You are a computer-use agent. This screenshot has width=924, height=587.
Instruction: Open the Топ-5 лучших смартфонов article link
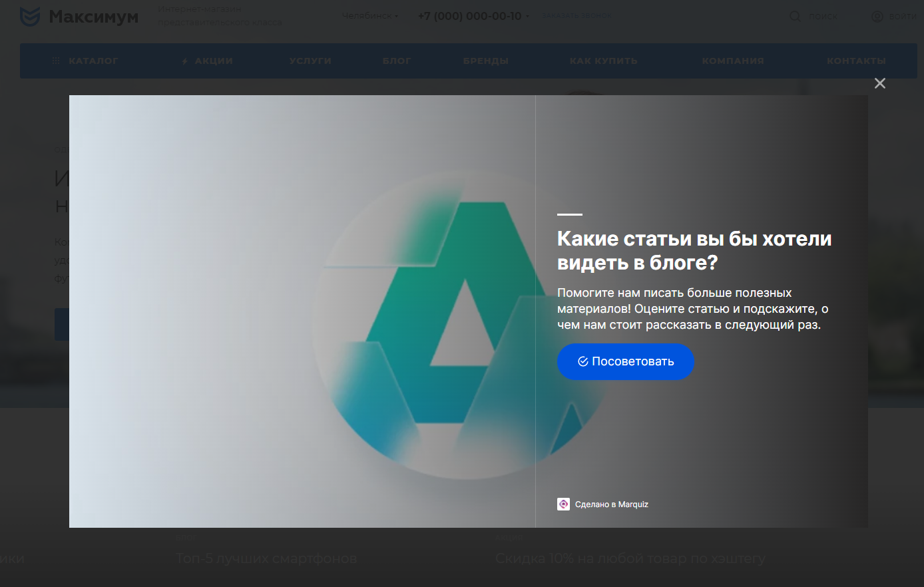(x=266, y=558)
